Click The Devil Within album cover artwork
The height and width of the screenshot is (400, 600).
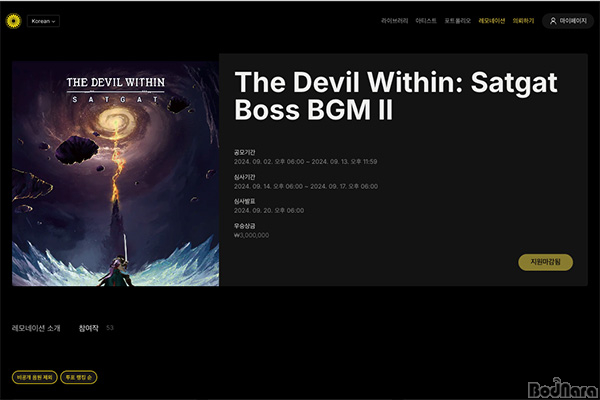tap(116, 173)
